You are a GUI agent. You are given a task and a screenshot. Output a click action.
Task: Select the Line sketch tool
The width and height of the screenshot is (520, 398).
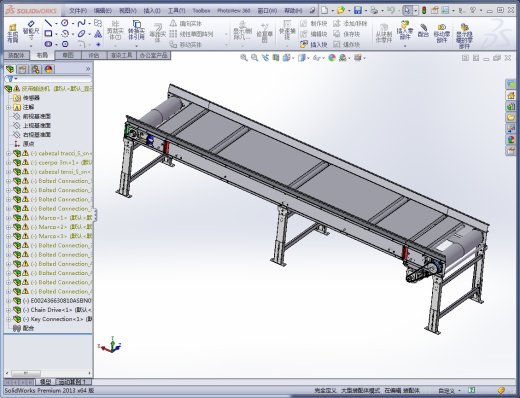point(49,23)
